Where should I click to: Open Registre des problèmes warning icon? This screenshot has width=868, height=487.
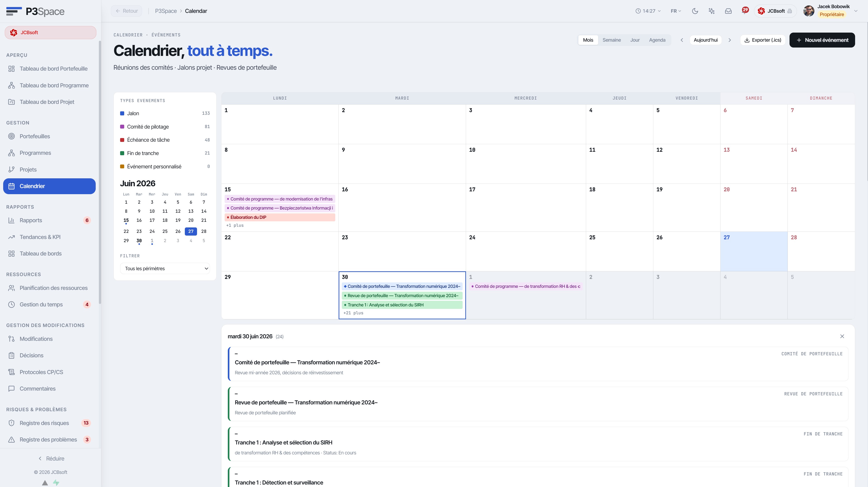pos(12,439)
